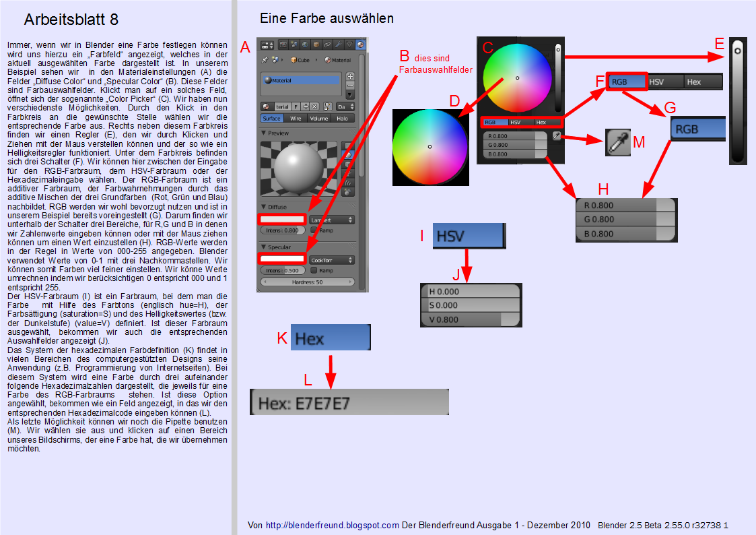Click the specular Intensi: 0.500 slider
Screen dimensions: 756x535
click(x=283, y=270)
